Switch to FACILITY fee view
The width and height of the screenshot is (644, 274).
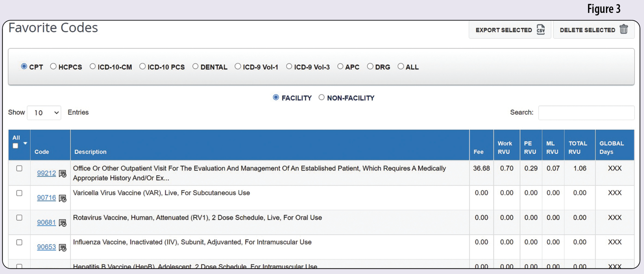[276, 98]
